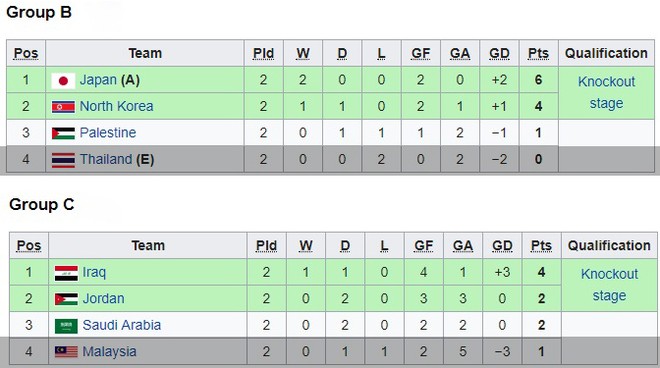
Task: Follow Group B Knockout stage link
Action: pos(606,92)
